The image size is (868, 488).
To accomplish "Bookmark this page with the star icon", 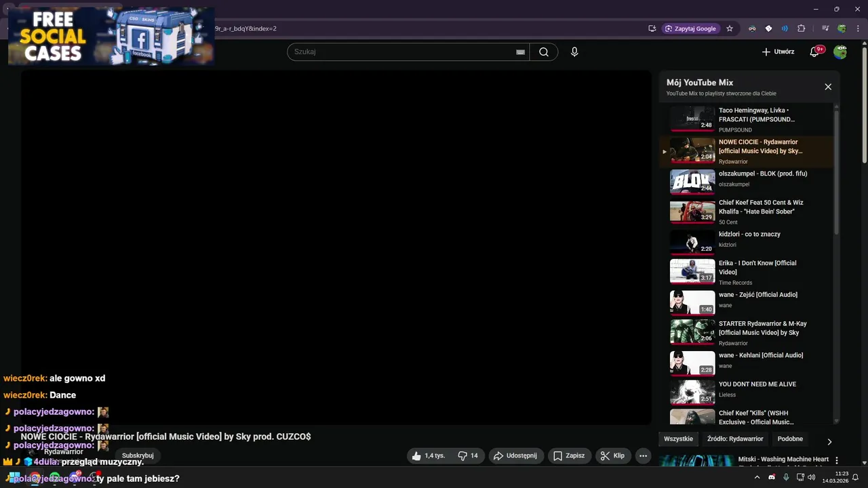I will [730, 28].
